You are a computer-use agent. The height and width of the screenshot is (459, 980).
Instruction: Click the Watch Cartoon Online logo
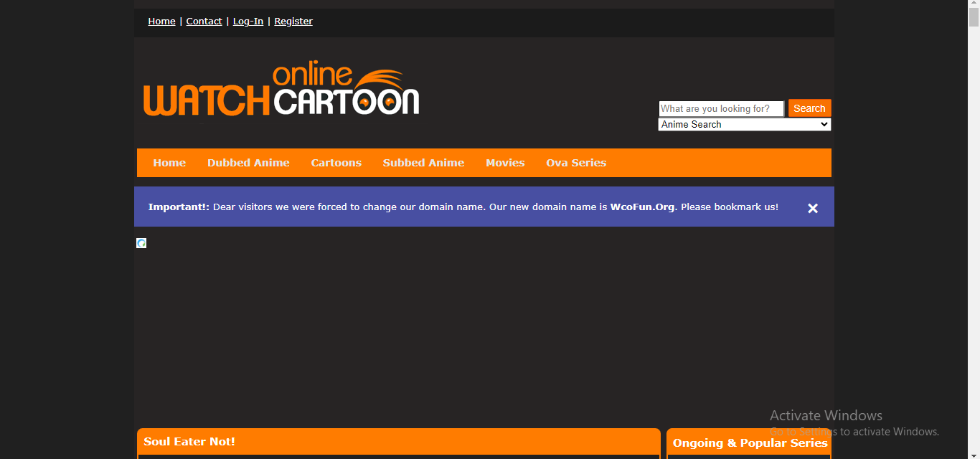click(x=281, y=90)
